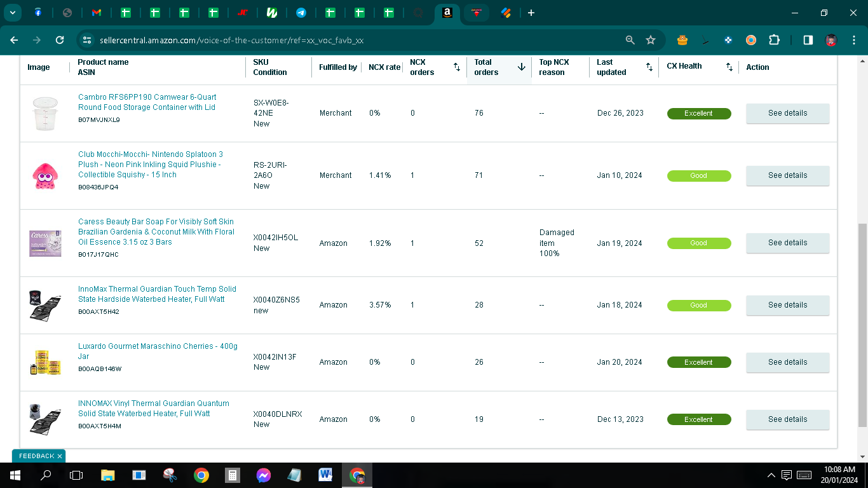Click the pink squid plush thumbnail
The width and height of the screenshot is (868, 488).
(x=45, y=175)
